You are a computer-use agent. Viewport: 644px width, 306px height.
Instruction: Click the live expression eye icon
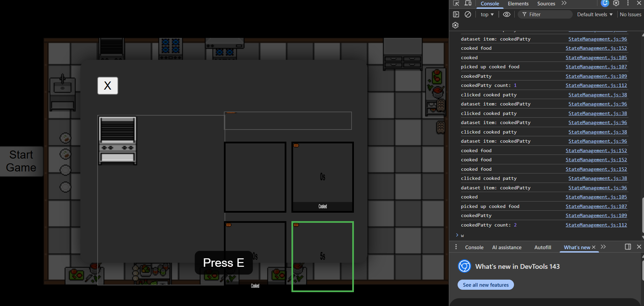507,15
